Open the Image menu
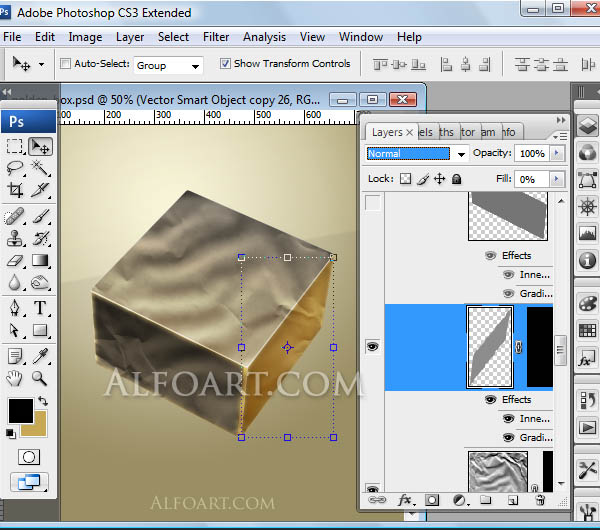 click(85, 37)
